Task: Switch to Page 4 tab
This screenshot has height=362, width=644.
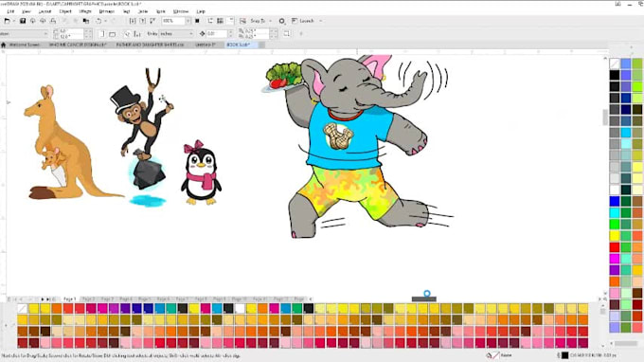Action: (126, 299)
